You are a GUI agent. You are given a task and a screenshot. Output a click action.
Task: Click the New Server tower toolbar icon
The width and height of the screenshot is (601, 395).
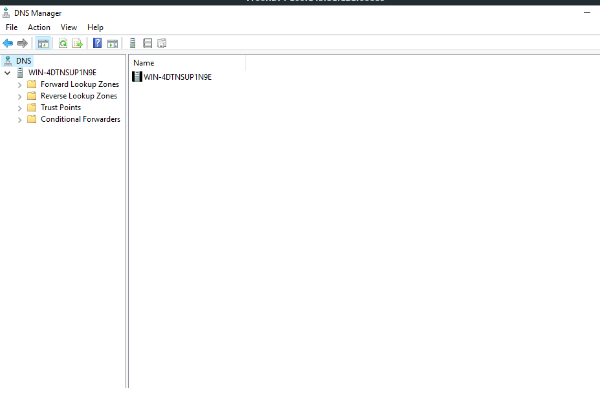pos(133,43)
